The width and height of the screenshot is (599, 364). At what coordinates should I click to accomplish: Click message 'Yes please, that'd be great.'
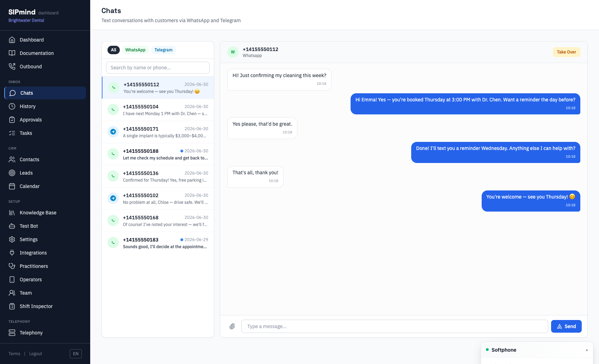262,128
